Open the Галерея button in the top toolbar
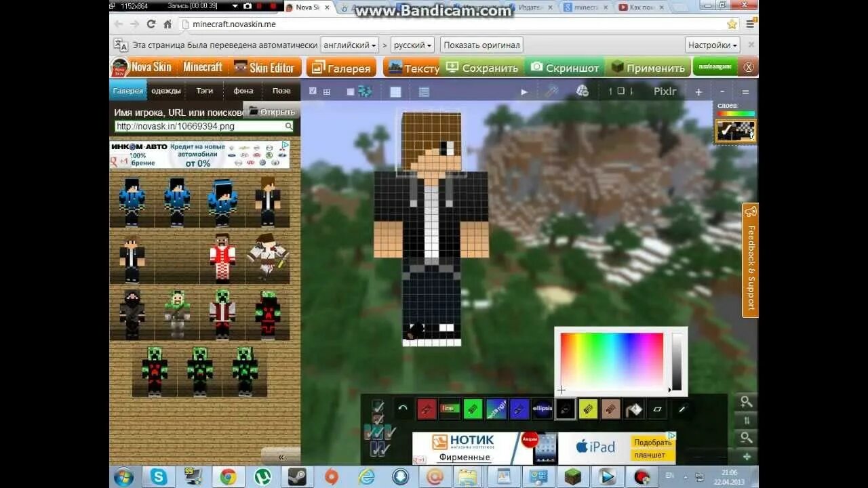 tap(341, 68)
